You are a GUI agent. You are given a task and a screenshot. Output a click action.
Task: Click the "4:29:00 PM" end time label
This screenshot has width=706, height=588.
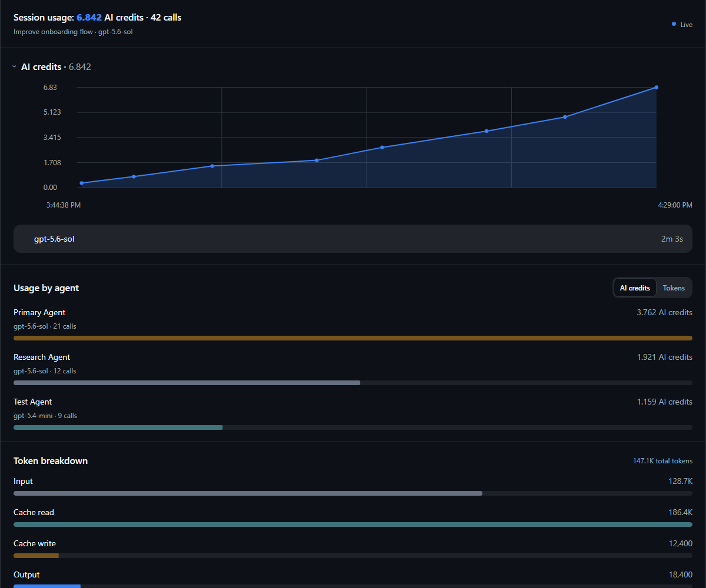pyautogui.click(x=675, y=205)
